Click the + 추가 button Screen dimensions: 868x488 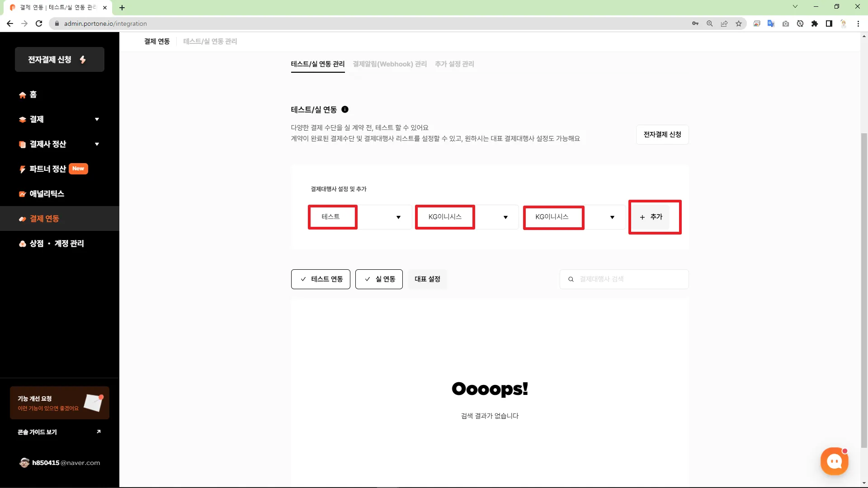(x=651, y=217)
